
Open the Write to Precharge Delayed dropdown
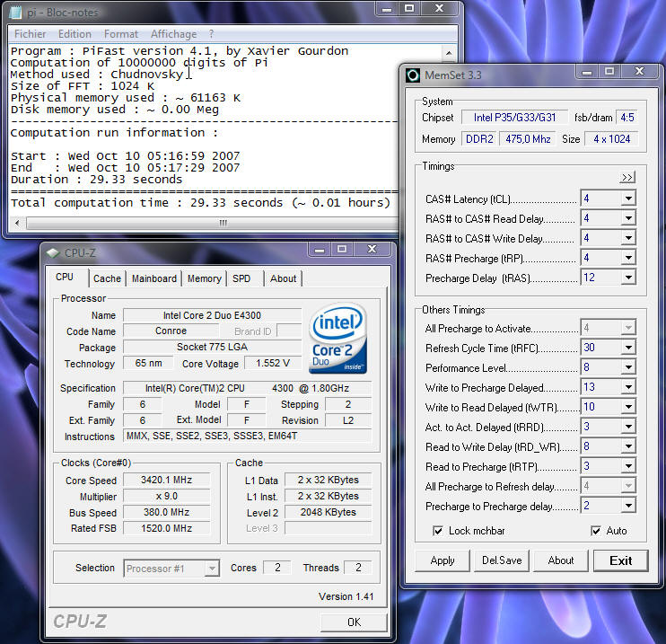pyautogui.click(x=628, y=387)
